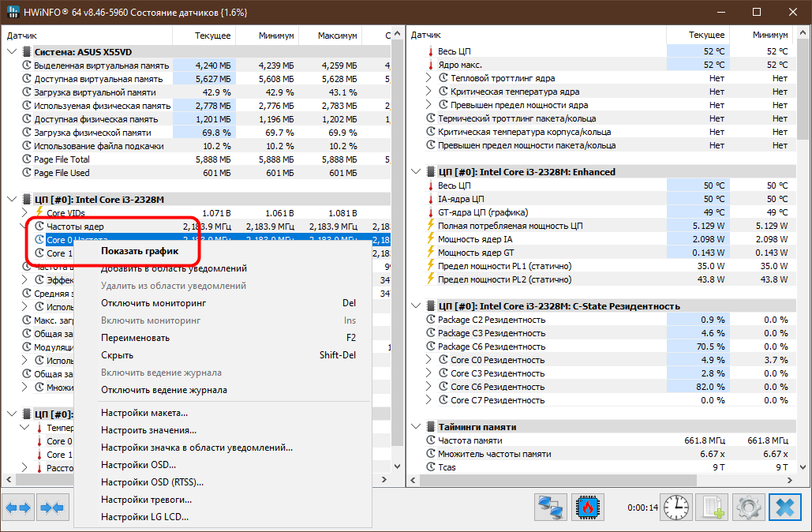The image size is (812, 532).
Task: Click lightning icon next to Core VIDs
Action: point(39,212)
